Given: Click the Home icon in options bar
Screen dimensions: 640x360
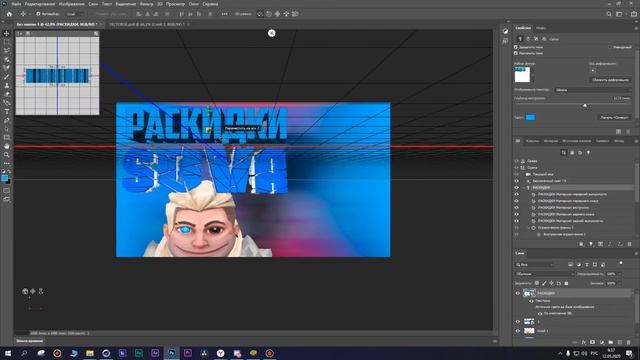Looking at the screenshot, I should coord(9,14).
